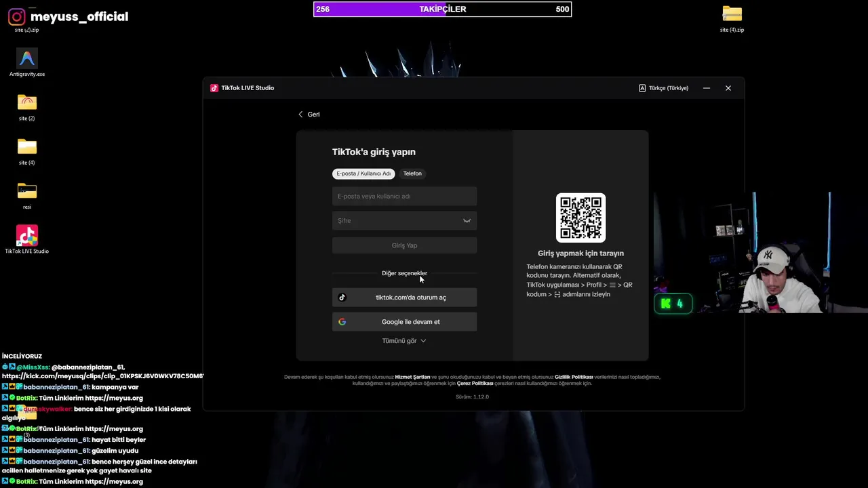Click the Giriş yapmak için tarayın heading
This screenshot has width=868, height=488.
tap(580, 253)
